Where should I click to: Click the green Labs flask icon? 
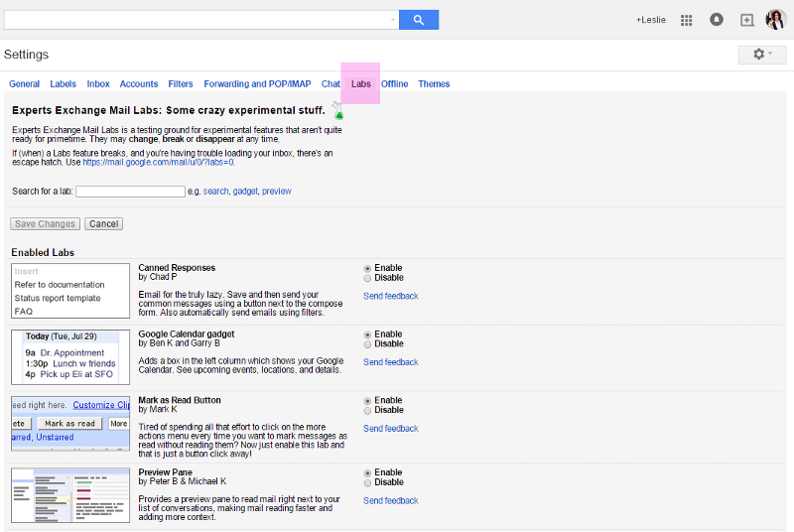337,111
